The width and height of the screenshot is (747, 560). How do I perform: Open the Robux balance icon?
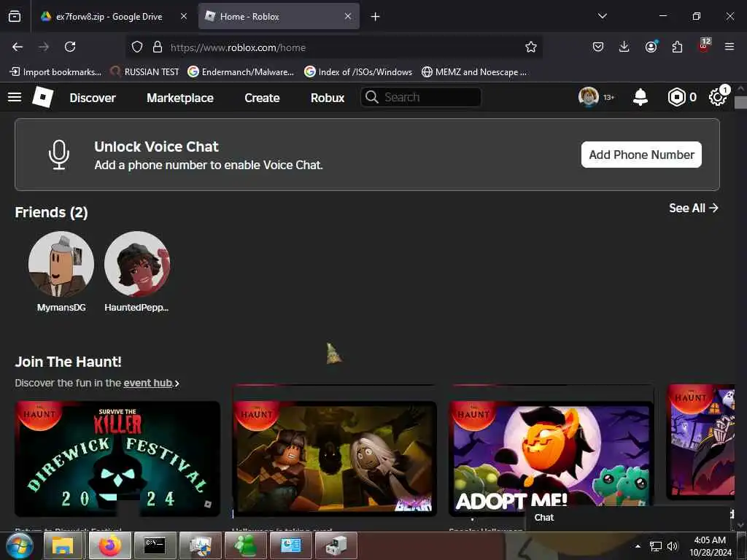[x=676, y=97]
